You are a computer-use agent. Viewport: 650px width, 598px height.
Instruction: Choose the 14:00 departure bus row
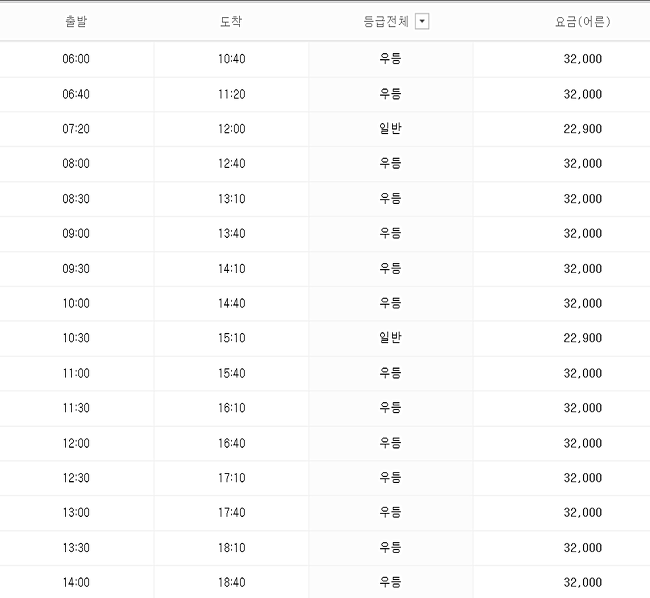325,582
